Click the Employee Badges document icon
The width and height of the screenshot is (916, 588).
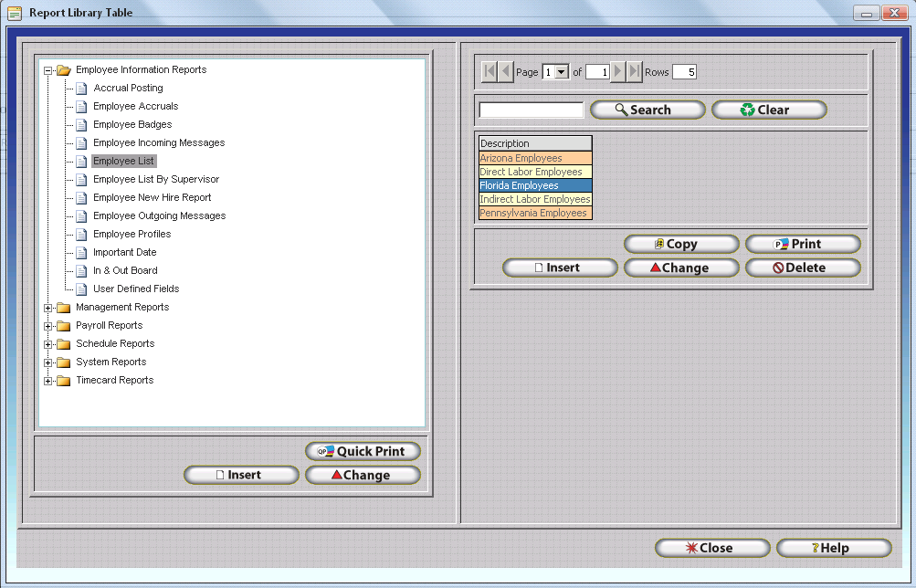click(x=81, y=125)
